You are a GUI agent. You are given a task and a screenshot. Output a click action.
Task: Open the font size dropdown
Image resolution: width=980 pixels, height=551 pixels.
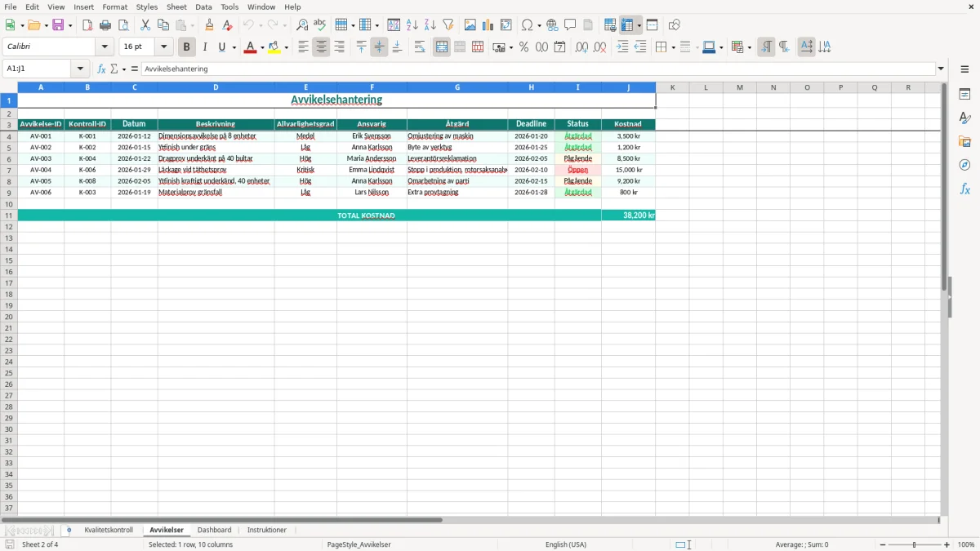(x=164, y=47)
